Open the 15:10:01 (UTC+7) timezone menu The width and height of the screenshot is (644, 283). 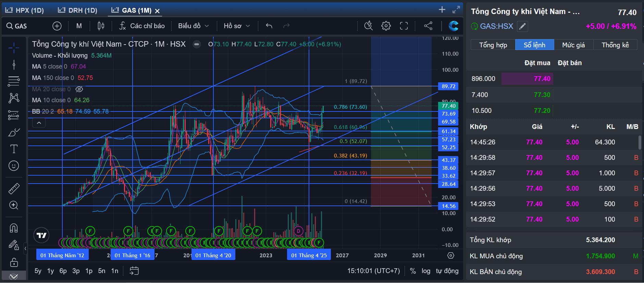pos(373,271)
